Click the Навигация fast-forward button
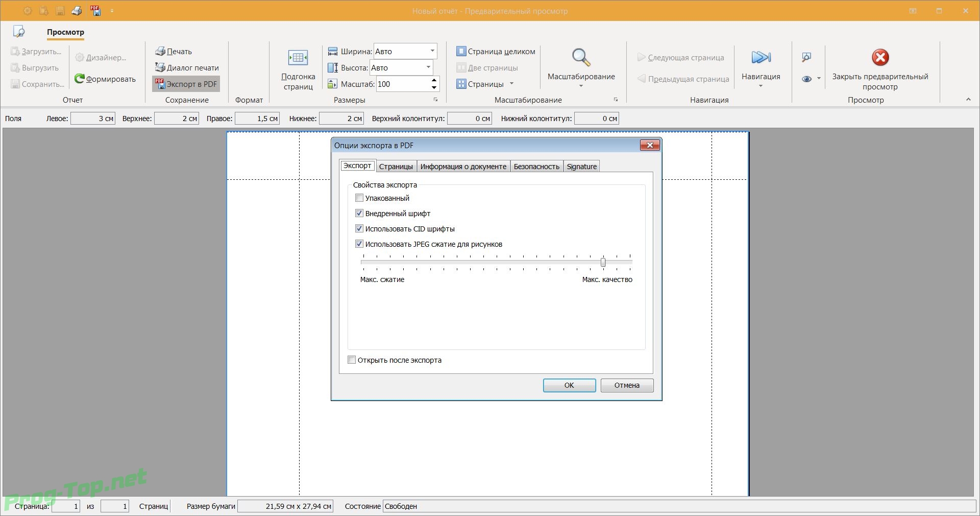The image size is (980, 516). click(761, 57)
